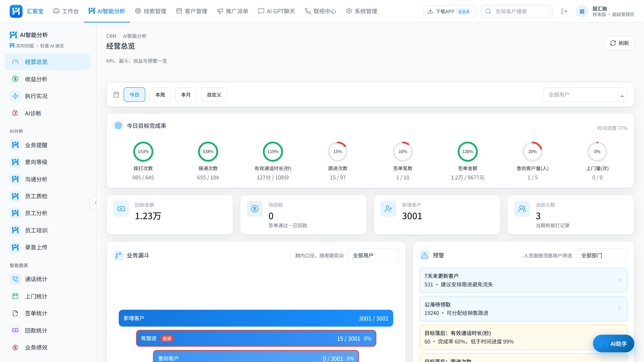
Task: Click the 超 user avatar
Action: click(x=582, y=11)
